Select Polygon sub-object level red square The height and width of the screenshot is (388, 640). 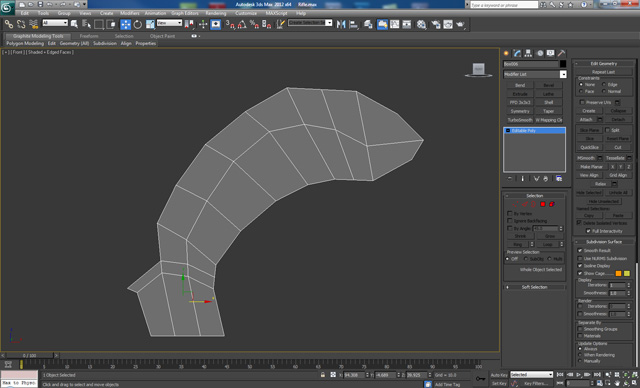click(543, 204)
